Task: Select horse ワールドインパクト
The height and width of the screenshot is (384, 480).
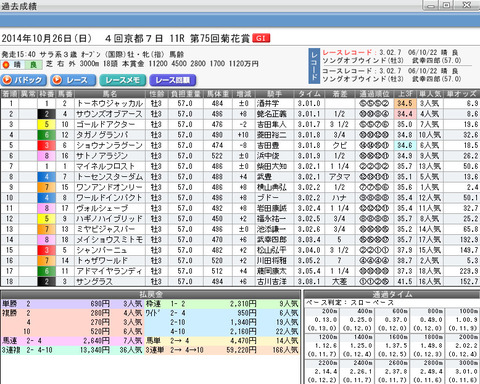Action: tap(109, 198)
